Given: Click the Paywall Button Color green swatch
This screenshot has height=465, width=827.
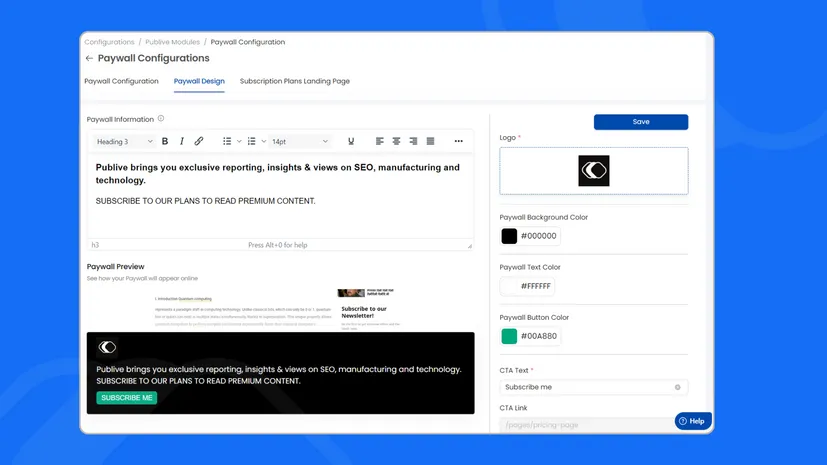Looking at the screenshot, I should (x=509, y=337).
